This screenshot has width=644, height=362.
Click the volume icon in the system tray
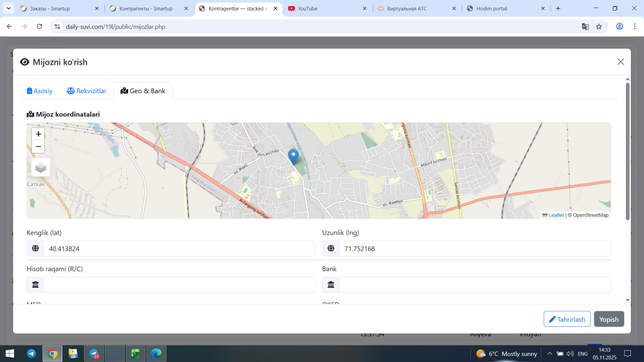(570, 353)
